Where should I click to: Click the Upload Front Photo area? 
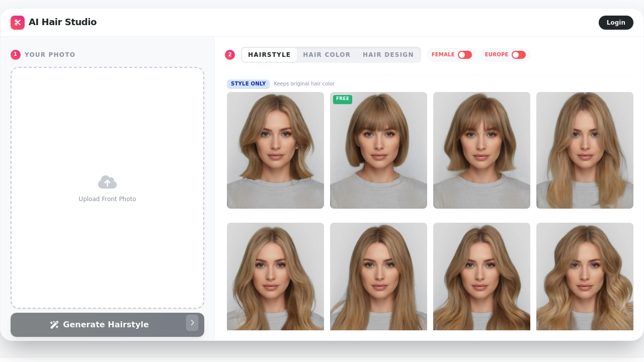click(107, 189)
